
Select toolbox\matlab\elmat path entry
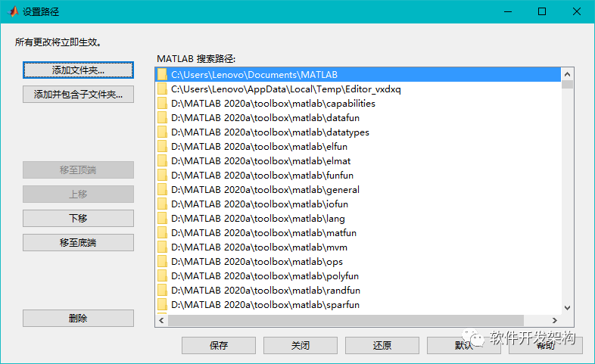click(358, 161)
